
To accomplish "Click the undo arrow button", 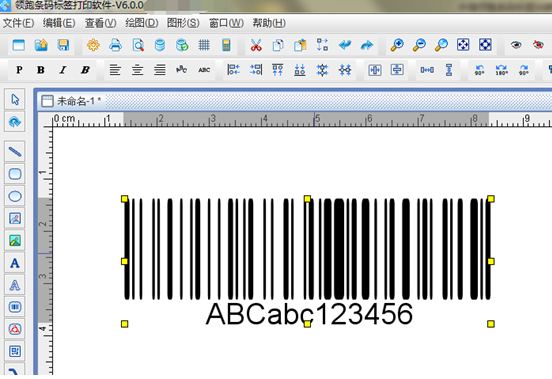I will click(345, 45).
